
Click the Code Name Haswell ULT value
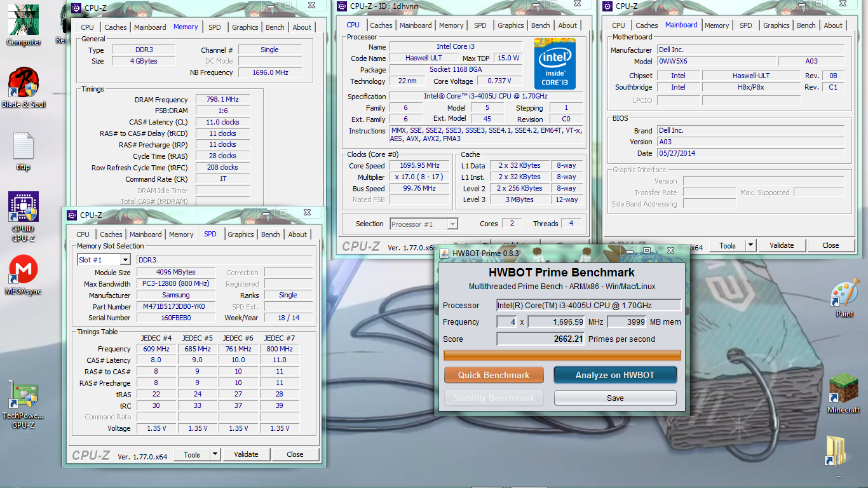pos(424,58)
